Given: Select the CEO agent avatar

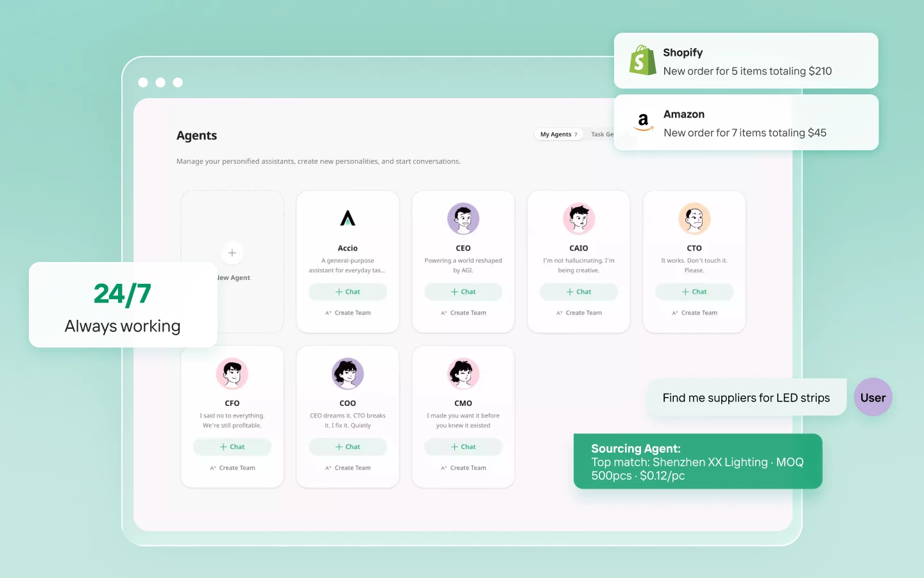Looking at the screenshot, I should pyautogui.click(x=463, y=219).
